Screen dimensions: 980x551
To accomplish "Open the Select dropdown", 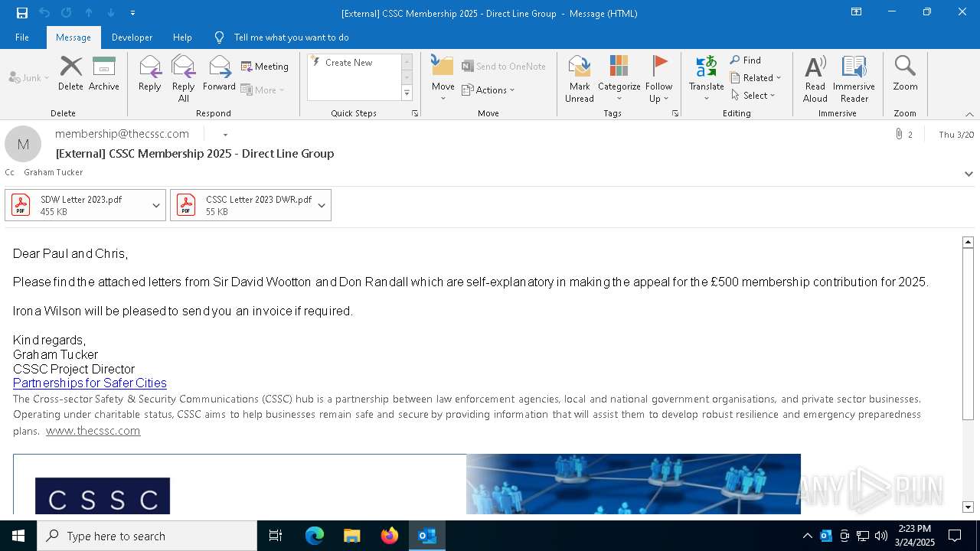I will tap(753, 96).
